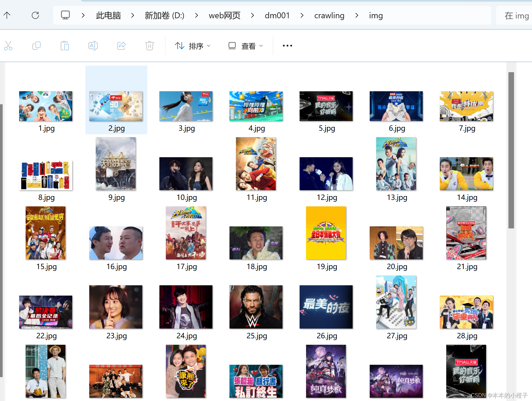The image size is (532, 401).
Task: Click the 私訂終生 poster thumbnail
Action: (x=256, y=381)
